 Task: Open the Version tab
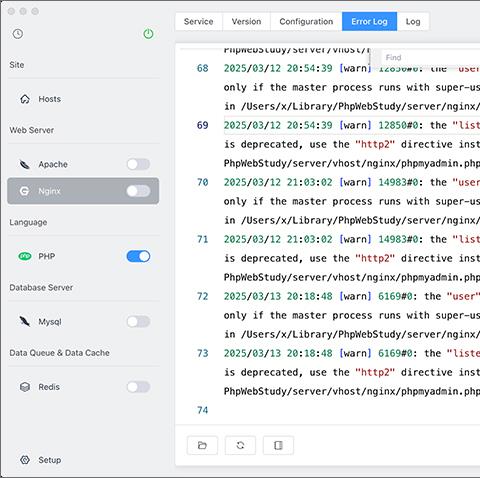click(247, 22)
